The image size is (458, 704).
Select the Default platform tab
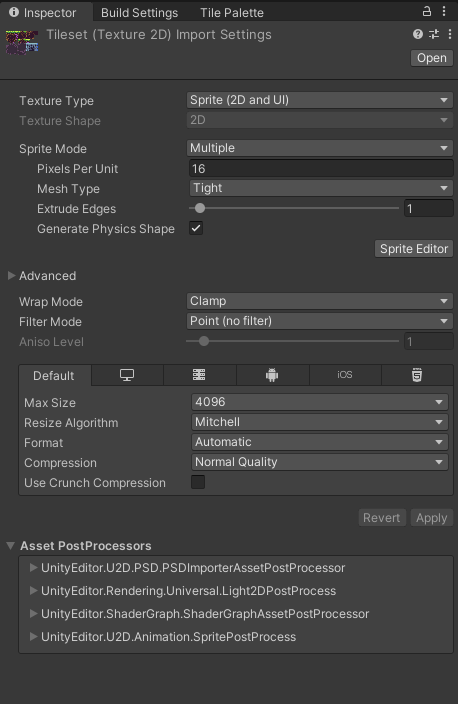[x=54, y=375]
